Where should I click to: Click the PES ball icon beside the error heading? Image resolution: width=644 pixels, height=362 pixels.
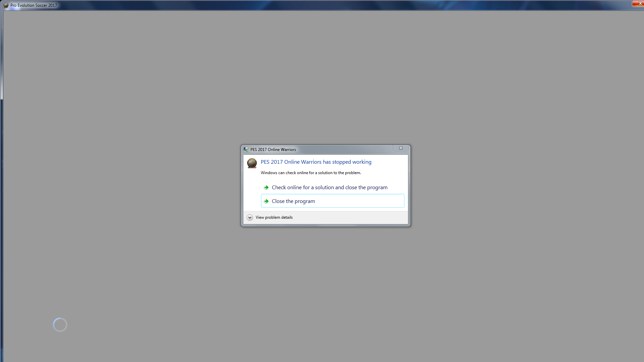(x=252, y=163)
